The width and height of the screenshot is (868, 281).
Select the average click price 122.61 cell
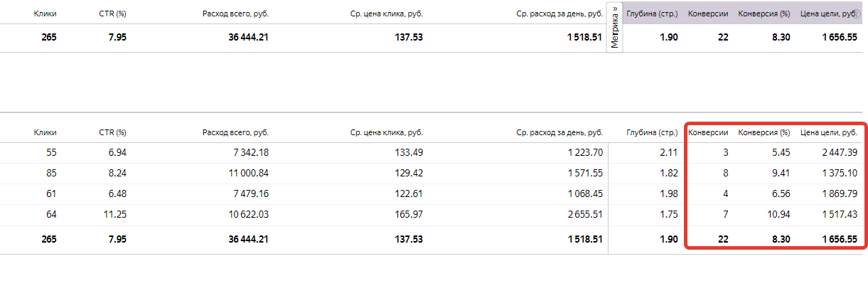tap(408, 193)
